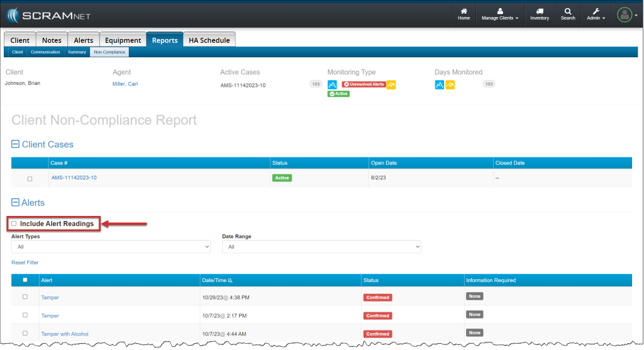This screenshot has width=644, height=350.
Task: Open the user profile avatar menu
Action: 627,15
